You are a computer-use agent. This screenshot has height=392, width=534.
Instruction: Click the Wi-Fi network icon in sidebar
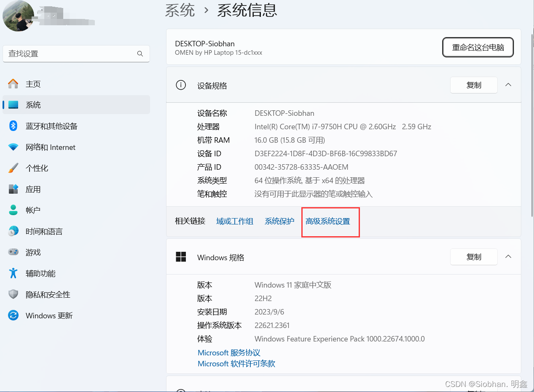pos(13,147)
